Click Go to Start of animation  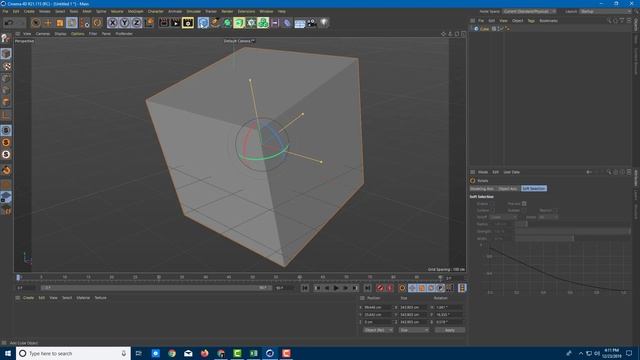(305, 288)
